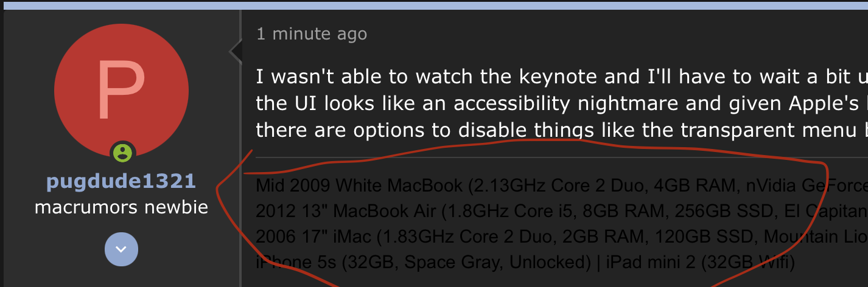Click the "1 minute ago" timestamp
The height and width of the screenshot is (287, 868).
312,33
